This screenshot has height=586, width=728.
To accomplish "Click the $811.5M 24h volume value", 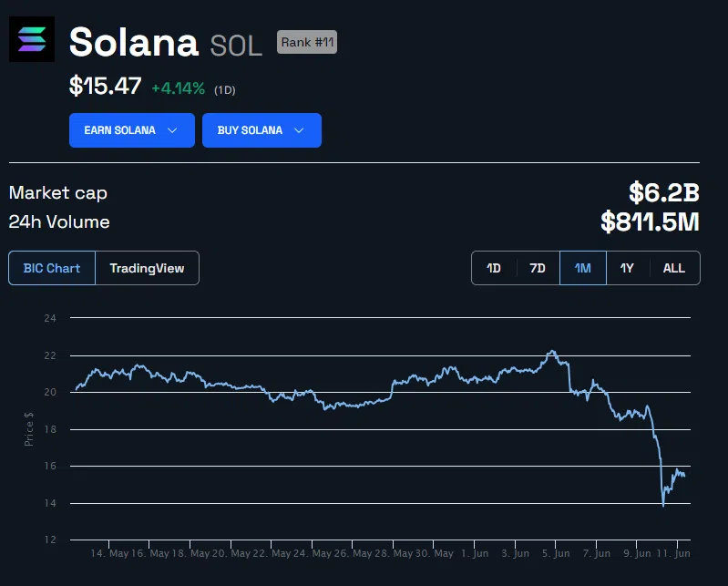I will pyautogui.click(x=650, y=221).
